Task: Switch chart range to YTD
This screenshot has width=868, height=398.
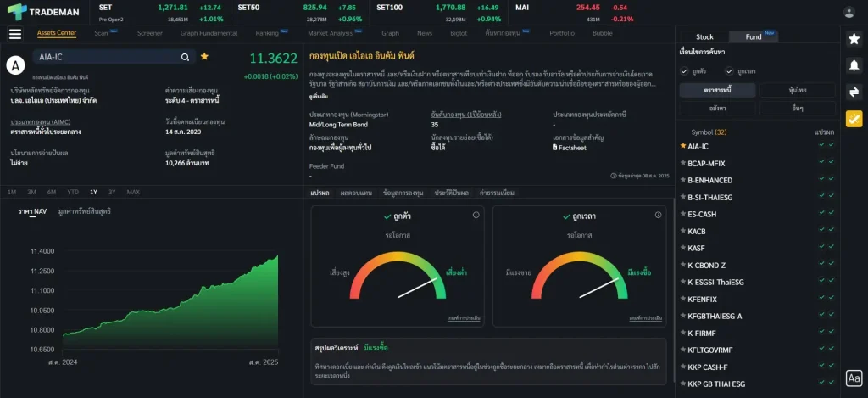Action: tap(73, 192)
